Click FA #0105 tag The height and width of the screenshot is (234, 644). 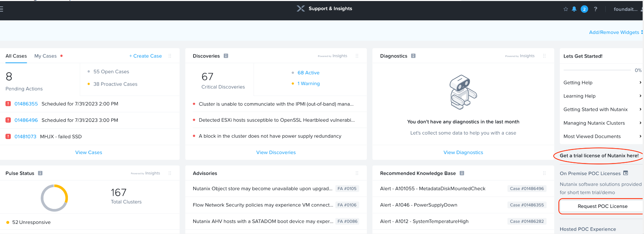point(347,189)
